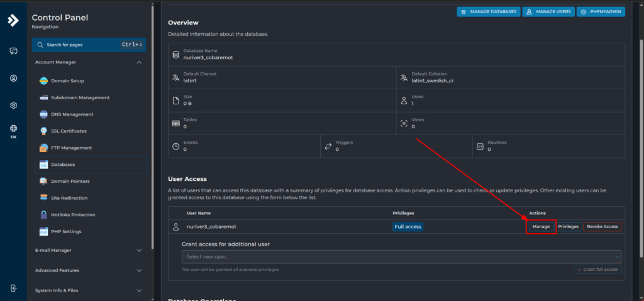
Task: Click the Manage button for nuriver3_cobaremot
Action: click(x=541, y=226)
